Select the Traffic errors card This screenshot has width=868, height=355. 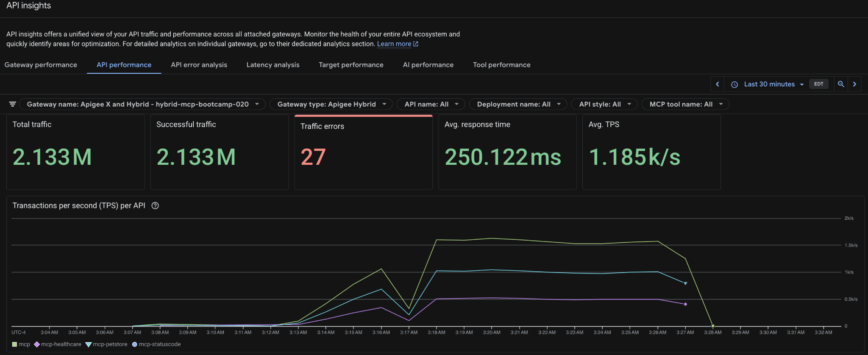pyautogui.click(x=364, y=152)
